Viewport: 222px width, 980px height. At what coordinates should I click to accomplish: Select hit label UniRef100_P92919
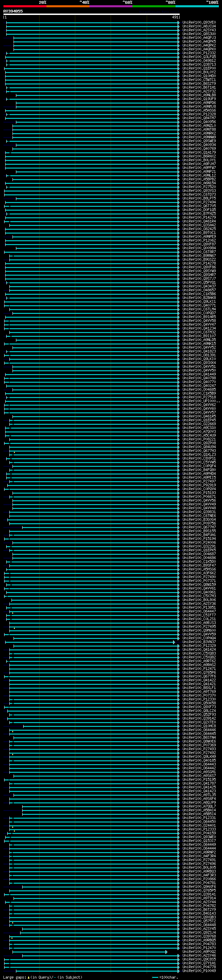coord(199,485)
